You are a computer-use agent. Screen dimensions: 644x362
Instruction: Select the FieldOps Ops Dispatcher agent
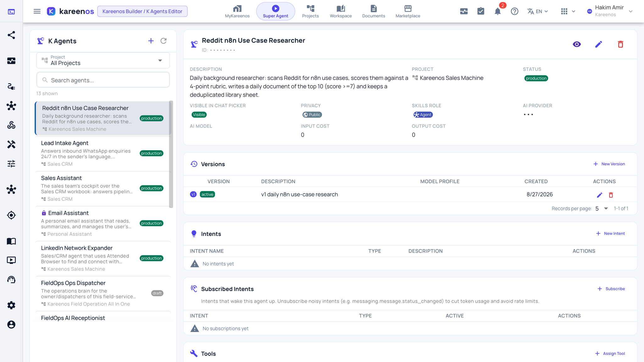[x=103, y=293]
